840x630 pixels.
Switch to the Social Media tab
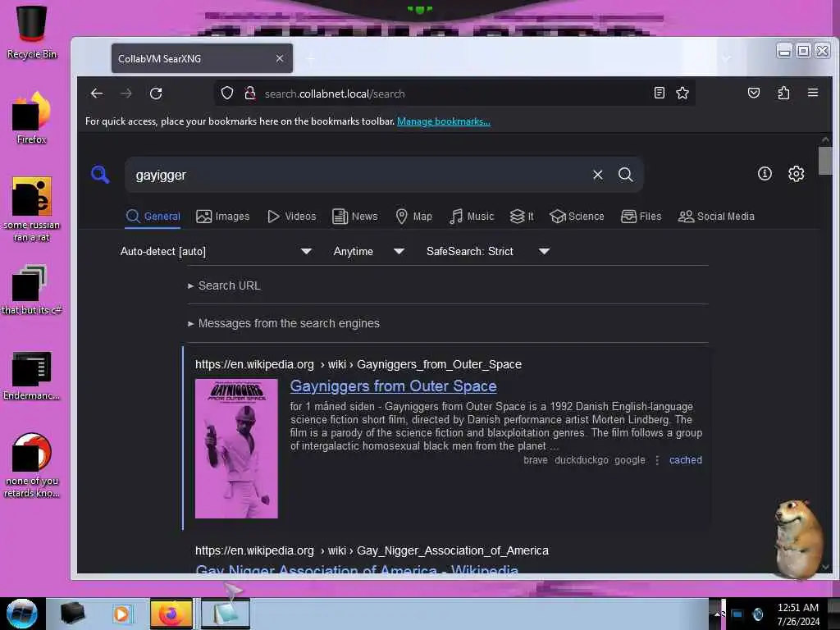[715, 217]
